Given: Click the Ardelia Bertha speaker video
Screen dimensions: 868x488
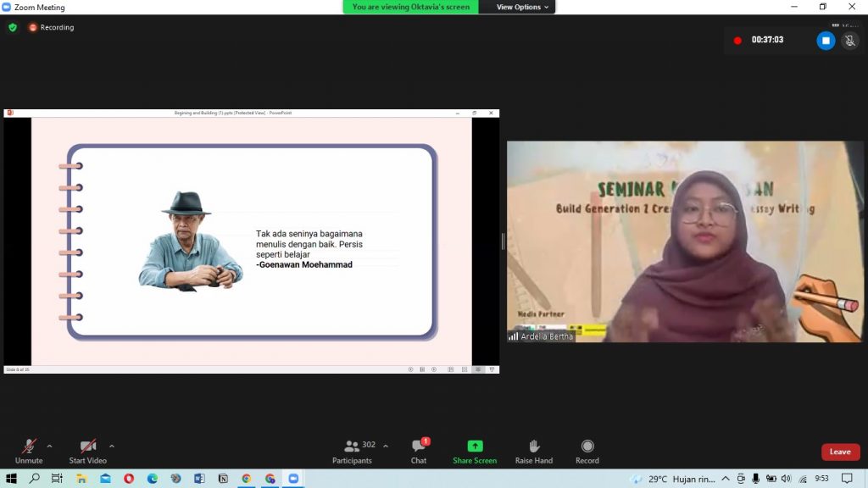Looking at the screenshot, I should [x=685, y=241].
